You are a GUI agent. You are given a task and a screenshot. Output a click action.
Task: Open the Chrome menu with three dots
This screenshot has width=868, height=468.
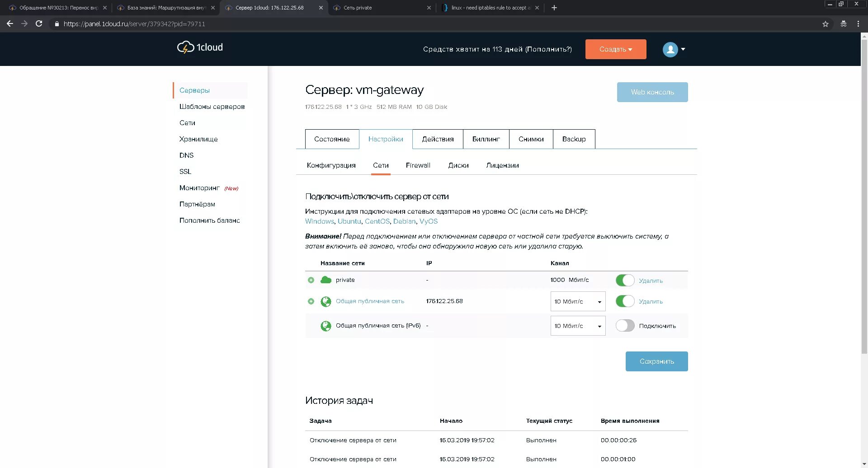[858, 24]
